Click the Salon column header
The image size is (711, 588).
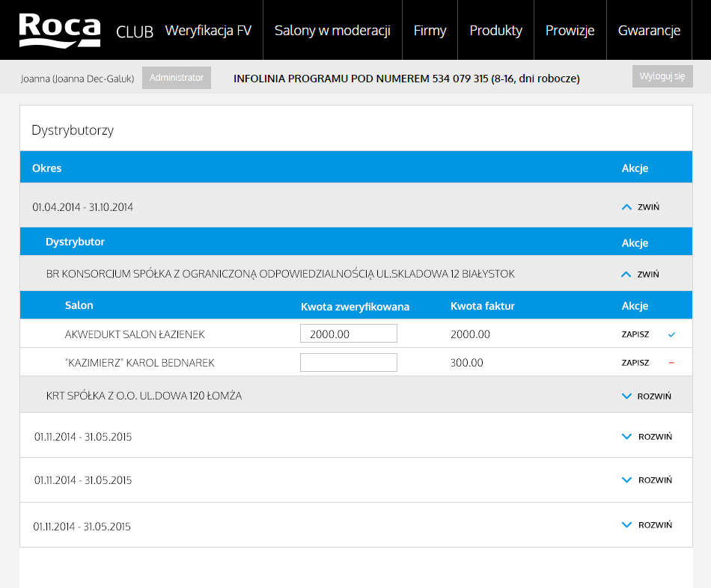pyautogui.click(x=79, y=305)
